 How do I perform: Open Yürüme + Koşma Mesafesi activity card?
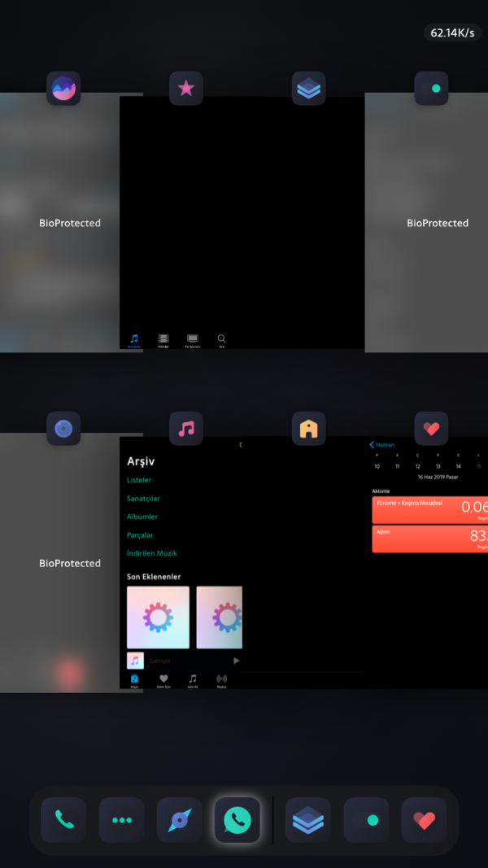coord(430,510)
